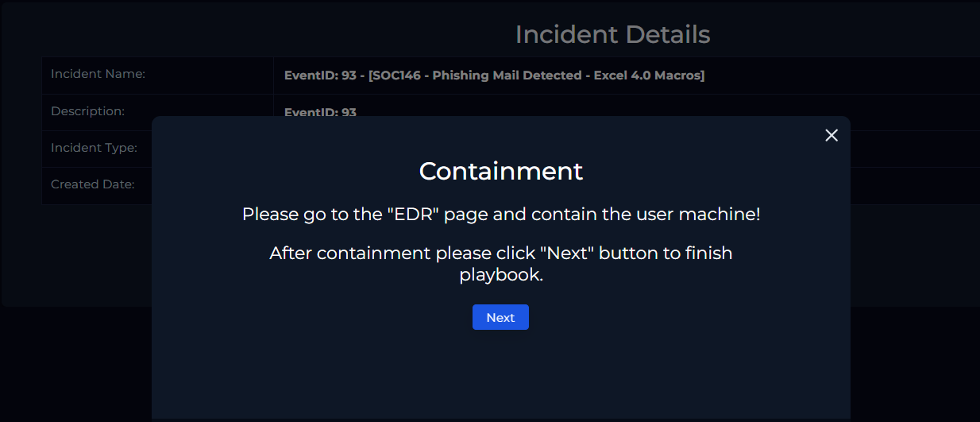Click the Incident Type field label
This screenshot has width=980, height=422.
[94, 148]
